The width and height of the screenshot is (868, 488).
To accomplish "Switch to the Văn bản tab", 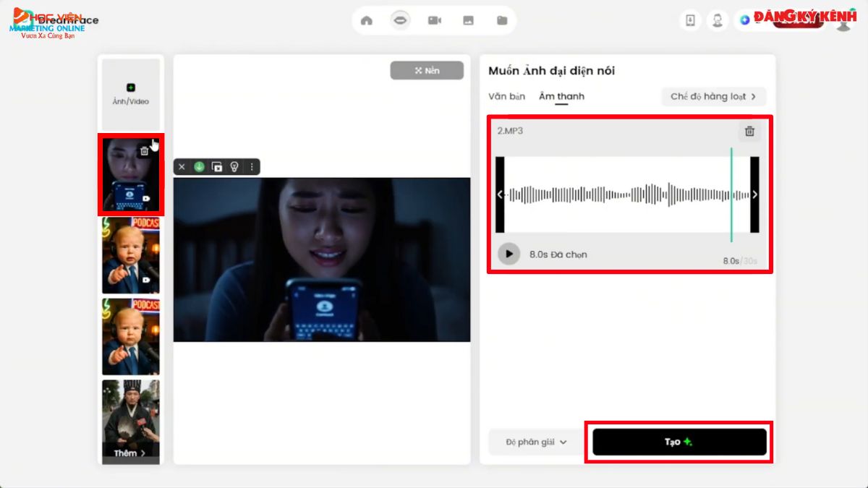I will (506, 96).
